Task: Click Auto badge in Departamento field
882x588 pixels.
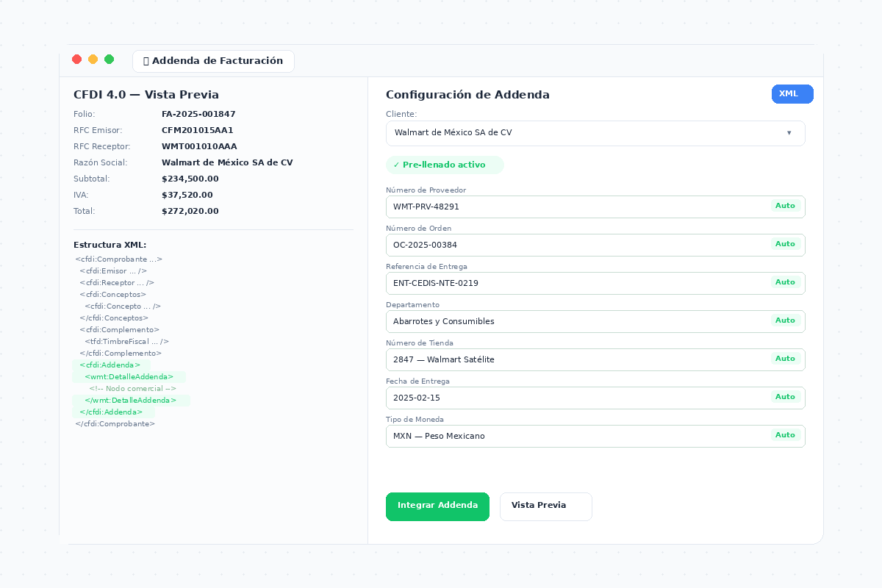Action: pos(785,320)
